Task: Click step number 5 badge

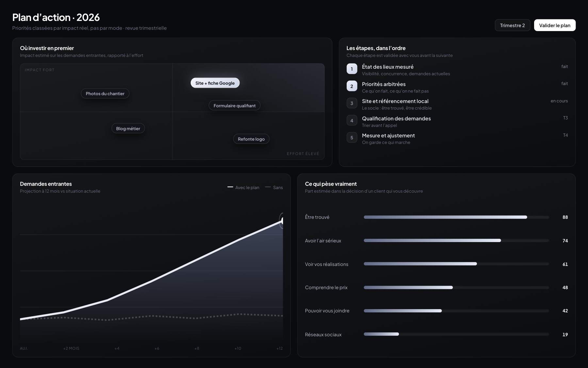Action: point(352,137)
